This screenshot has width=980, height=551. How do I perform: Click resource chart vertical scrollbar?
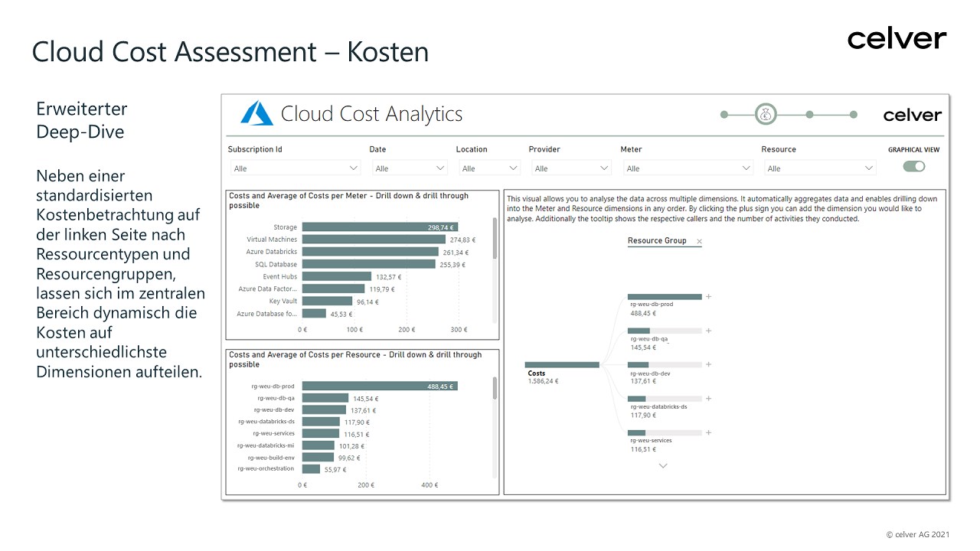tap(495, 388)
